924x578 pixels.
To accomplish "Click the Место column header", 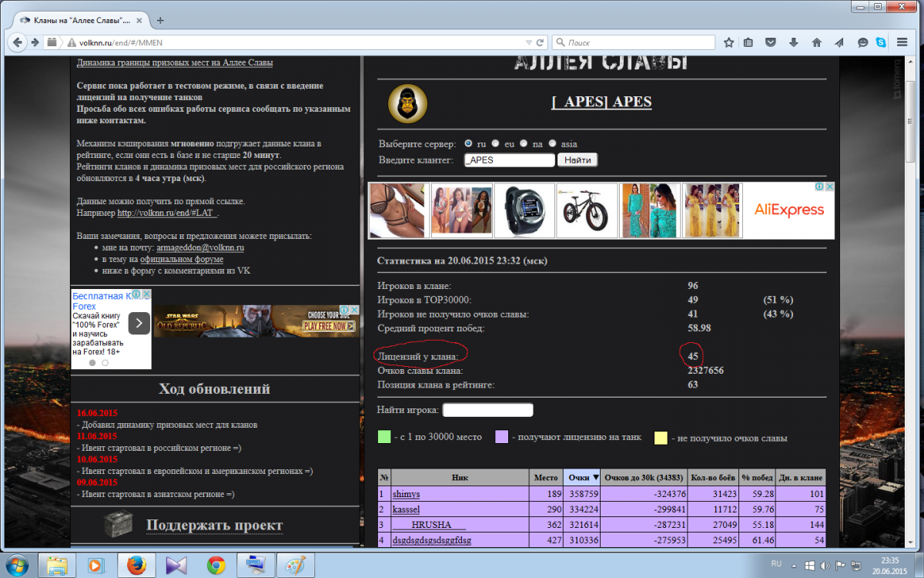I will pyautogui.click(x=546, y=478).
